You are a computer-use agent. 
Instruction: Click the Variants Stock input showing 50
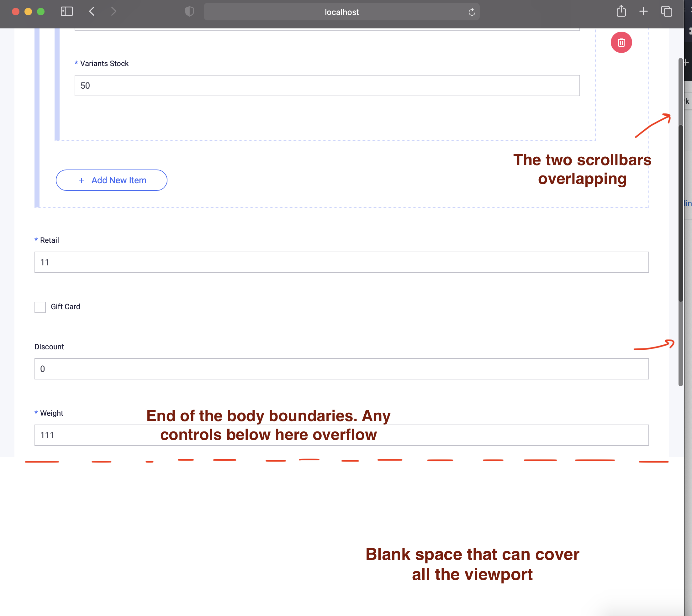[x=326, y=86]
